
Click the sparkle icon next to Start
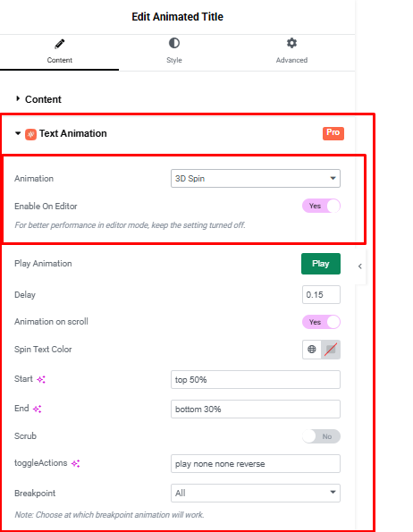click(41, 379)
